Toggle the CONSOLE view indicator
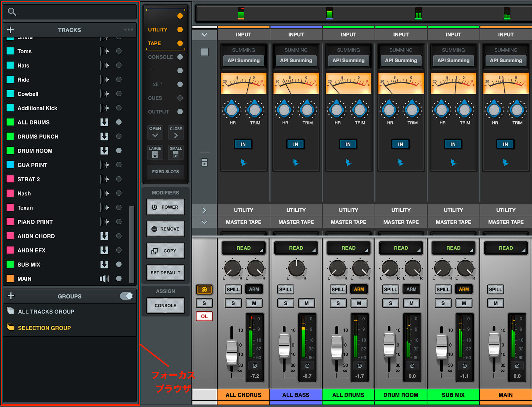Screen dimensions: 532x407 [180, 57]
